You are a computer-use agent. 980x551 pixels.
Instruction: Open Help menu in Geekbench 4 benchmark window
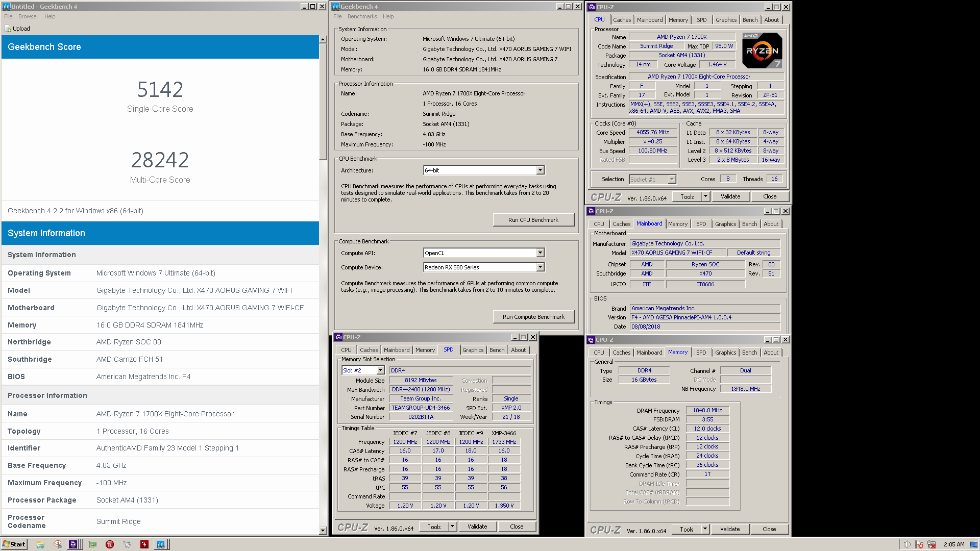point(388,16)
